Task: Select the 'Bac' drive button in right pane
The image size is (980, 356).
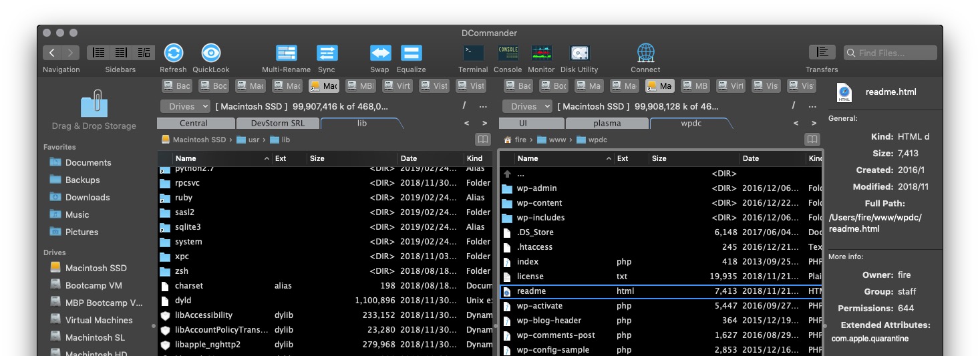Action: [x=518, y=85]
